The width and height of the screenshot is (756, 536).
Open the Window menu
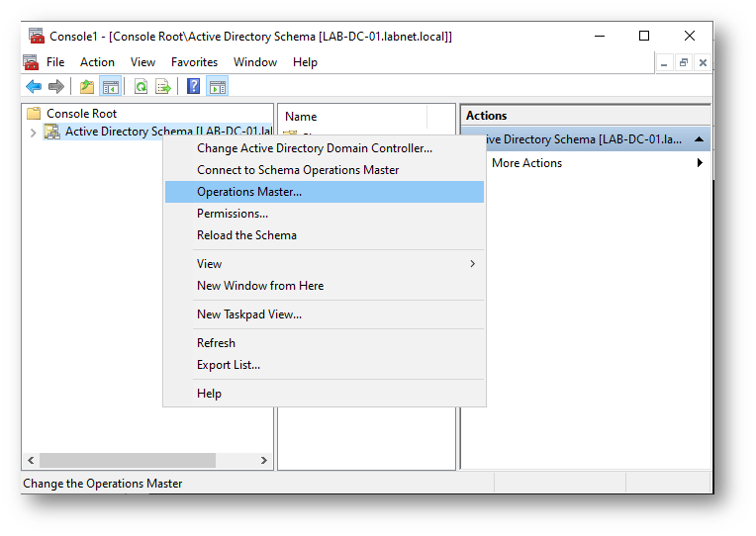point(255,62)
